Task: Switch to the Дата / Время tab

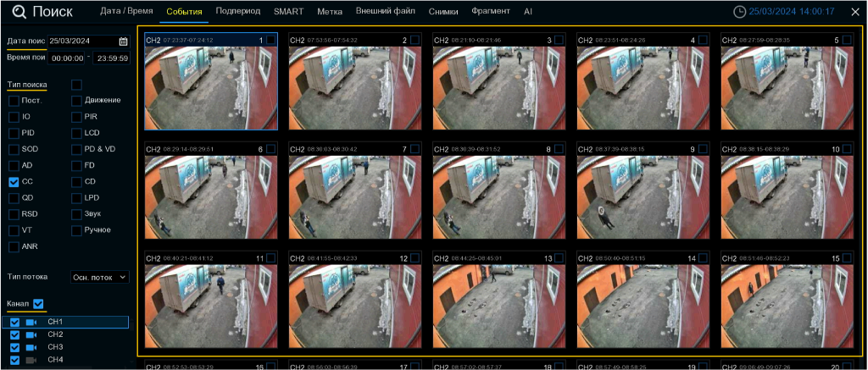Action: pos(126,11)
